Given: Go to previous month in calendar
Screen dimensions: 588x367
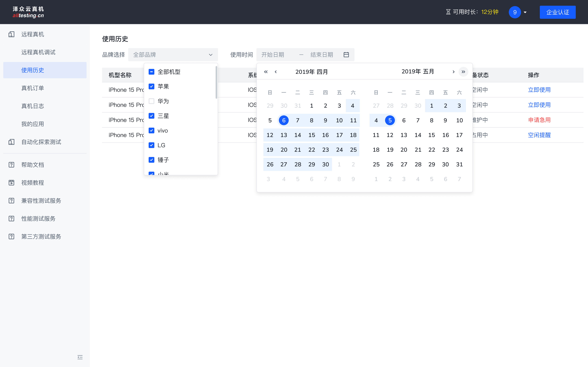Looking at the screenshot, I should pyautogui.click(x=275, y=72).
